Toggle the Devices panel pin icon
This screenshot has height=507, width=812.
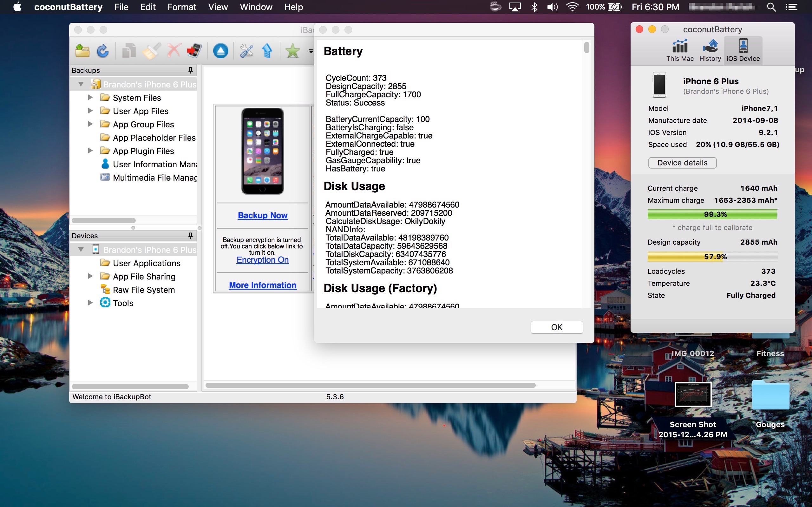pyautogui.click(x=190, y=235)
